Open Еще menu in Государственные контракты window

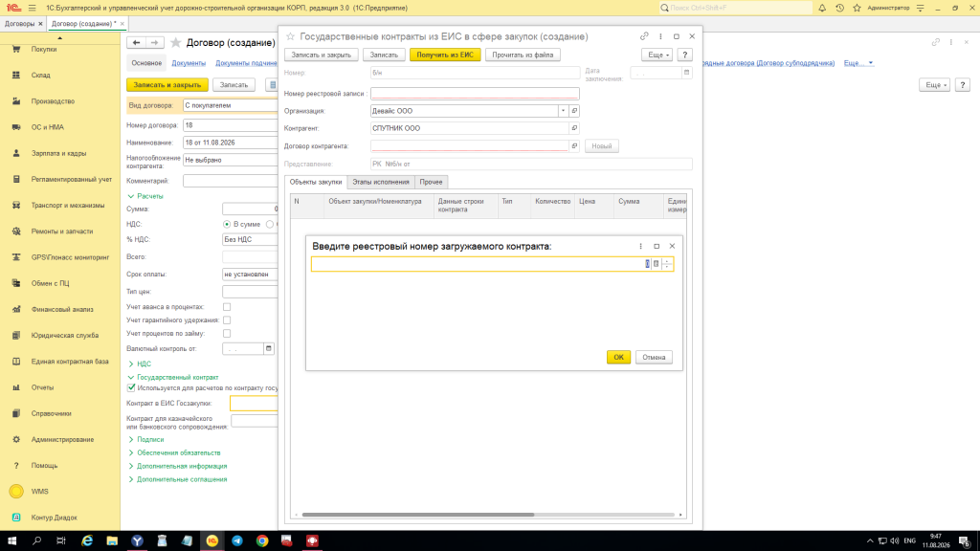657,55
